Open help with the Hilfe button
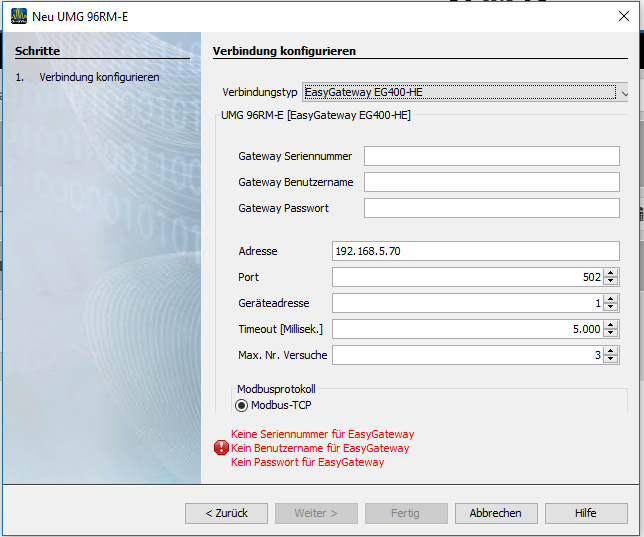This screenshot has width=644, height=537. coord(586,513)
